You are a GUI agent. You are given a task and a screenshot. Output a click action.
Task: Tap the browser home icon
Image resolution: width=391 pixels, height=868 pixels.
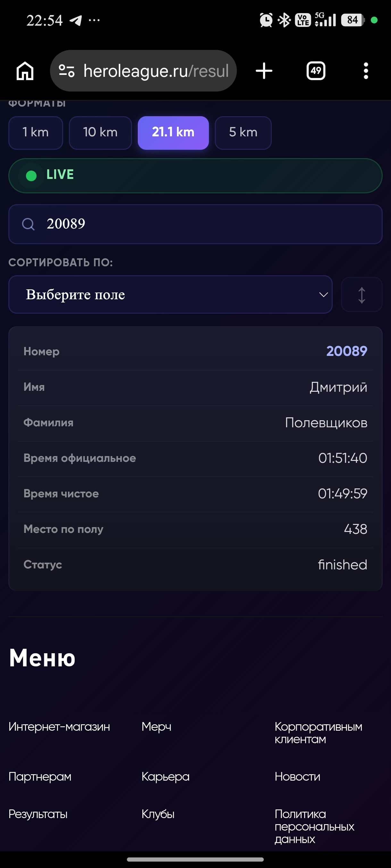point(25,71)
